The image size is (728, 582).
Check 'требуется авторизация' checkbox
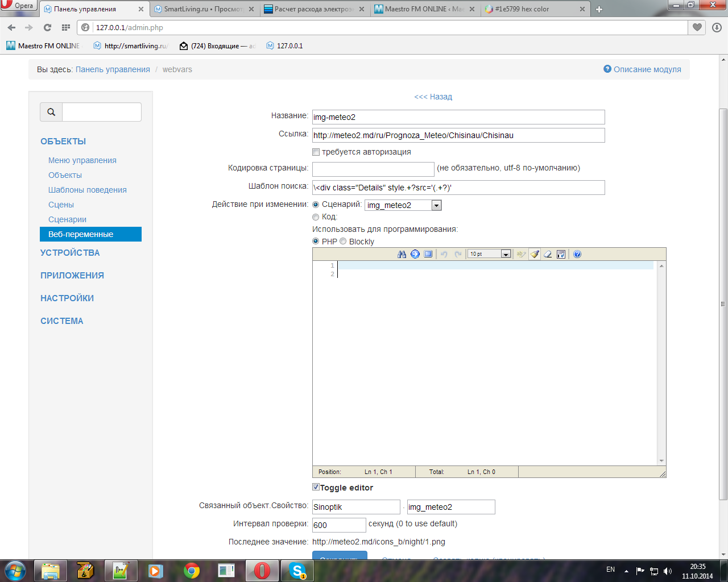(316, 152)
